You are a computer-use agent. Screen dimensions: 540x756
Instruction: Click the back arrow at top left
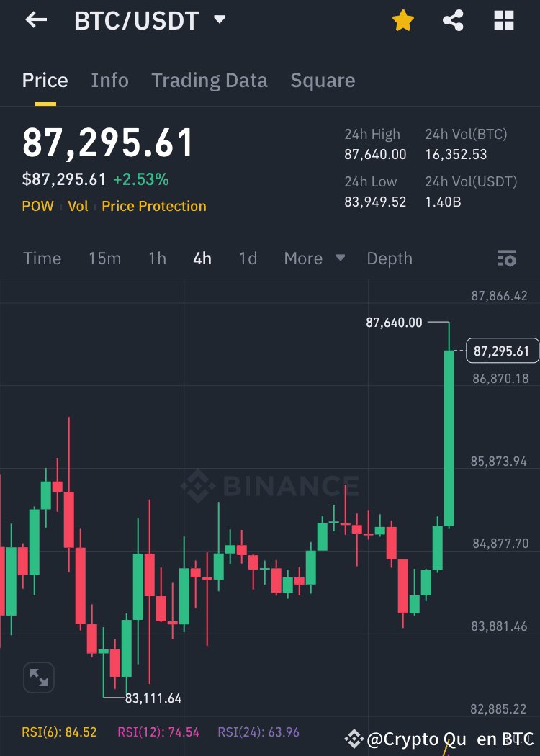(35, 20)
